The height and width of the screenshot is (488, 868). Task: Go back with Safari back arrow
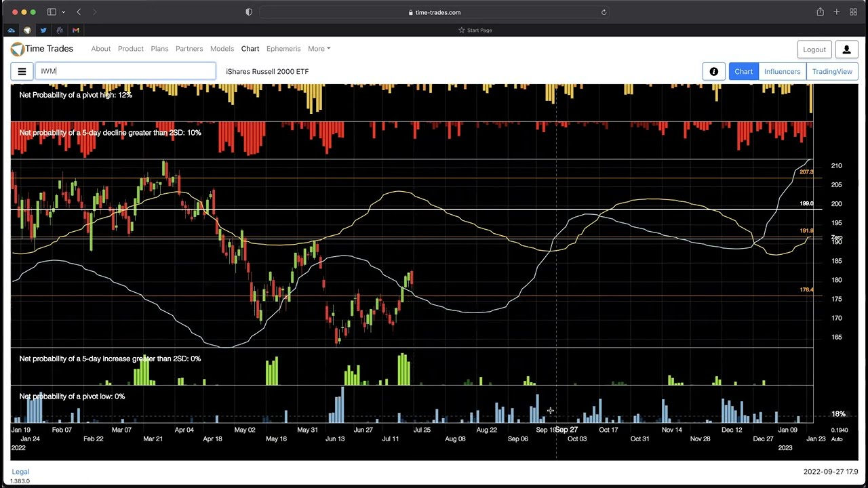pyautogui.click(x=79, y=12)
